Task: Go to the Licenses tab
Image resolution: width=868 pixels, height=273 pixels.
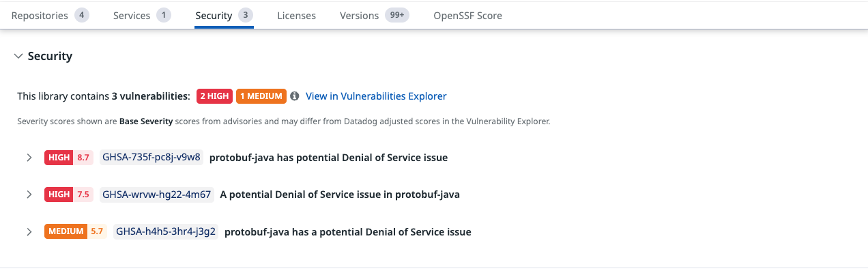Action: [296, 16]
